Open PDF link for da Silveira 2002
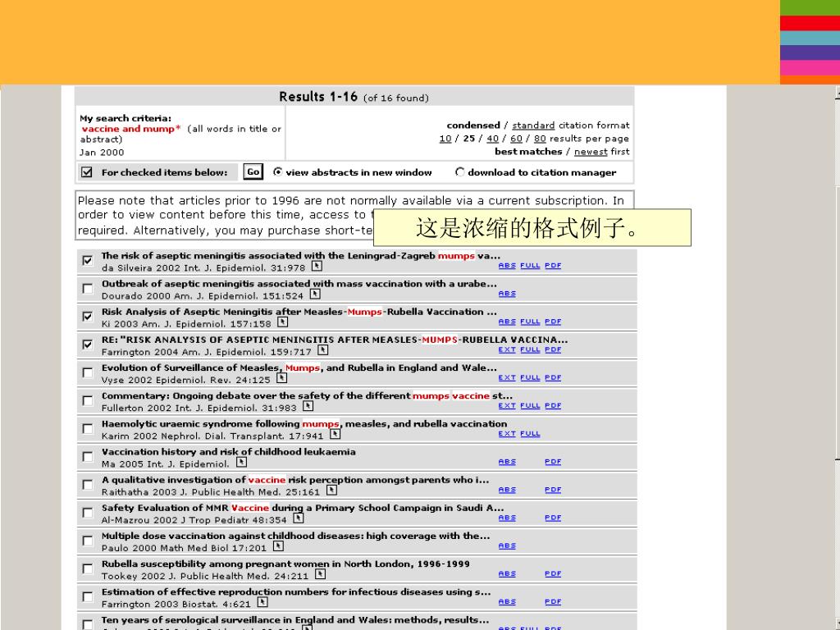The height and width of the screenshot is (630, 840). pos(553,266)
